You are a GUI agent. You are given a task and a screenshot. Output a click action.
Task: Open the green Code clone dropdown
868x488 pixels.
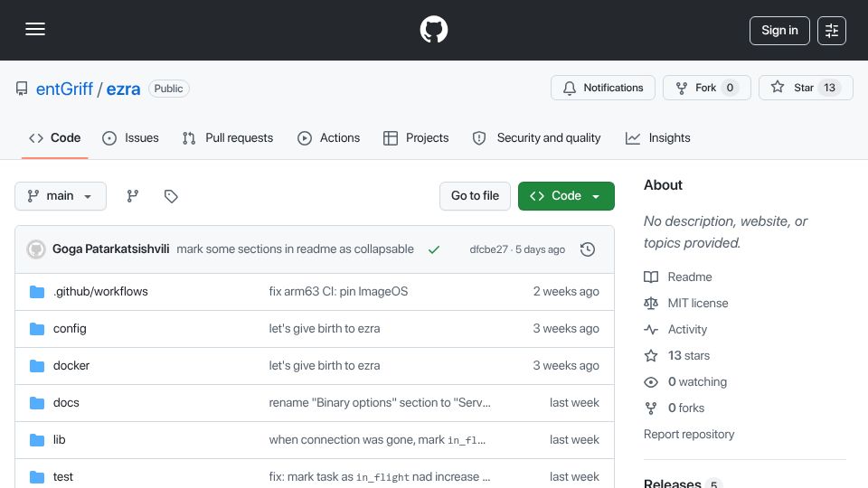(566, 196)
